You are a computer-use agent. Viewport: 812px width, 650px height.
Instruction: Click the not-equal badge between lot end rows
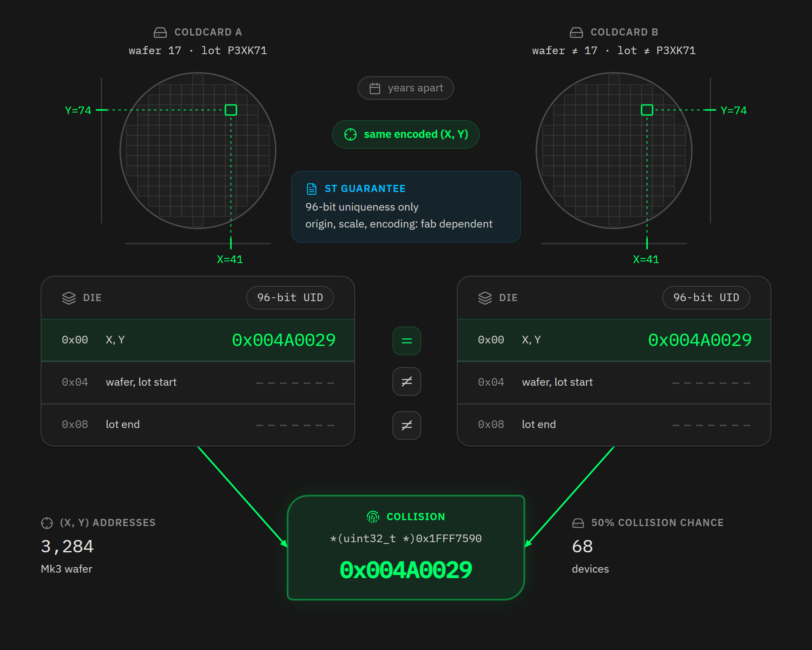(407, 425)
